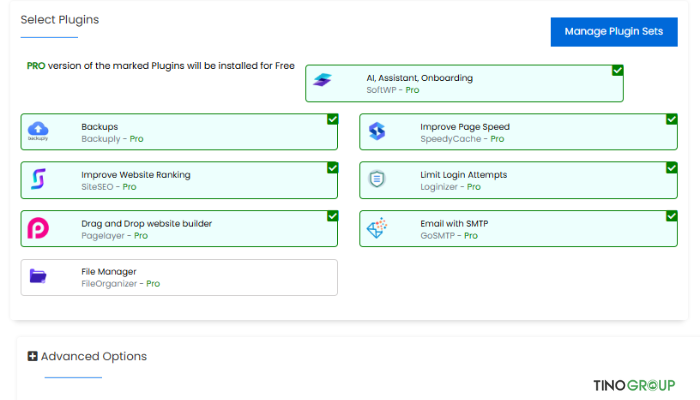Click the Pagelayer pink P icon
Image resolution: width=700 pixels, height=400 pixels.
coord(38,228)
